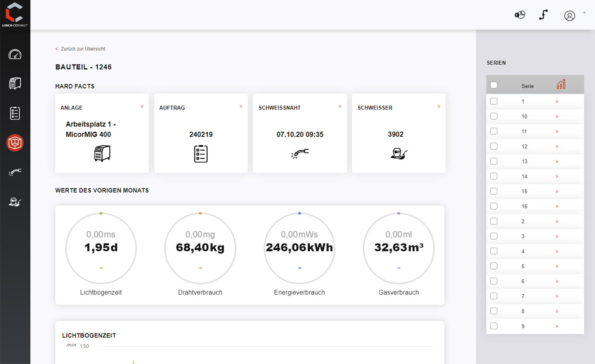
Task: Toggle the select-all Serie checkbox
Action: [494, 85]
